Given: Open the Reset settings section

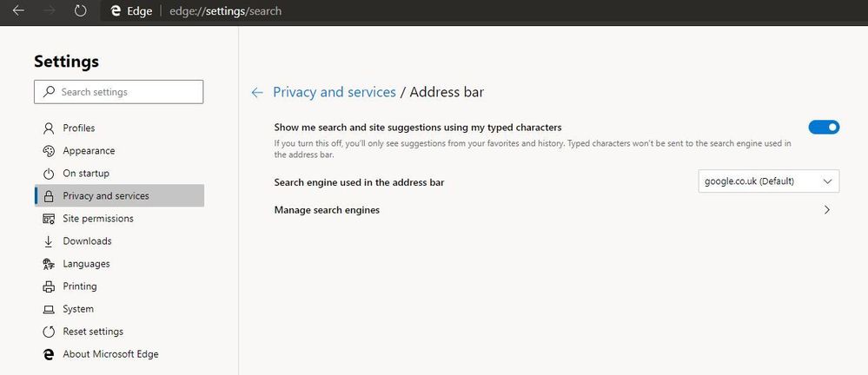Looking at the screenshot, I should point(119,332).
